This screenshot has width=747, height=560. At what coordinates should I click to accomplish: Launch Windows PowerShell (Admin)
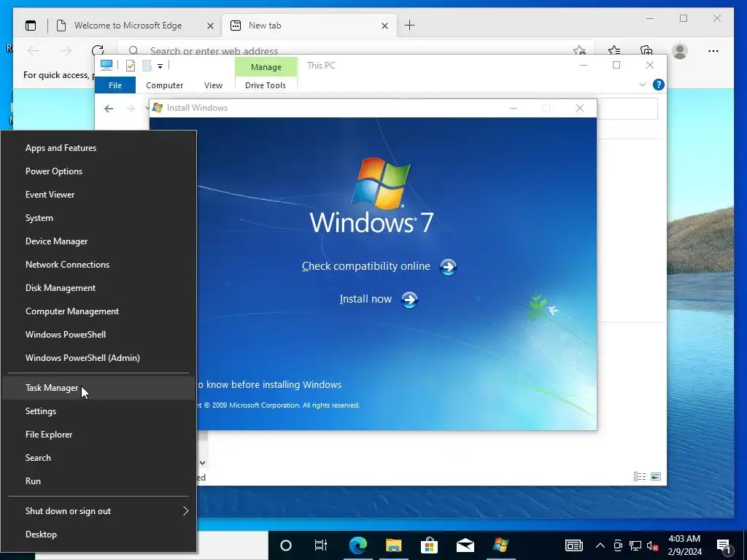click(99, 358)
